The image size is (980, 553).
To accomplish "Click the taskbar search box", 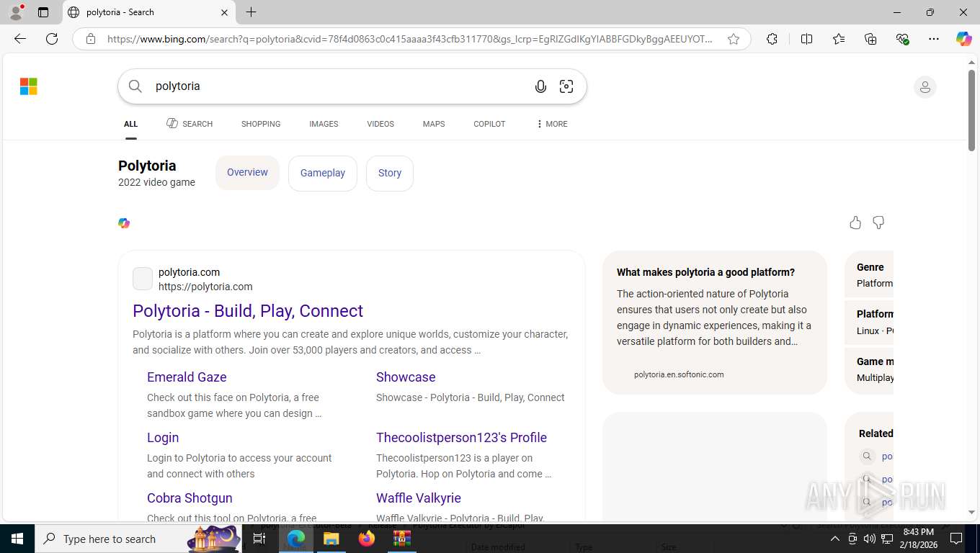I will 139,539.
